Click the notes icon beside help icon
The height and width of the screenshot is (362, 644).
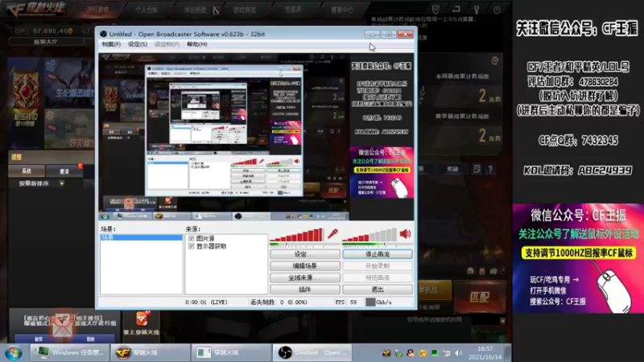click(477, 169)
